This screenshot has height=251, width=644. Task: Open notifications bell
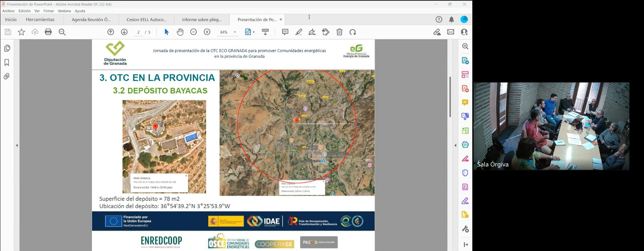[452, 20]
